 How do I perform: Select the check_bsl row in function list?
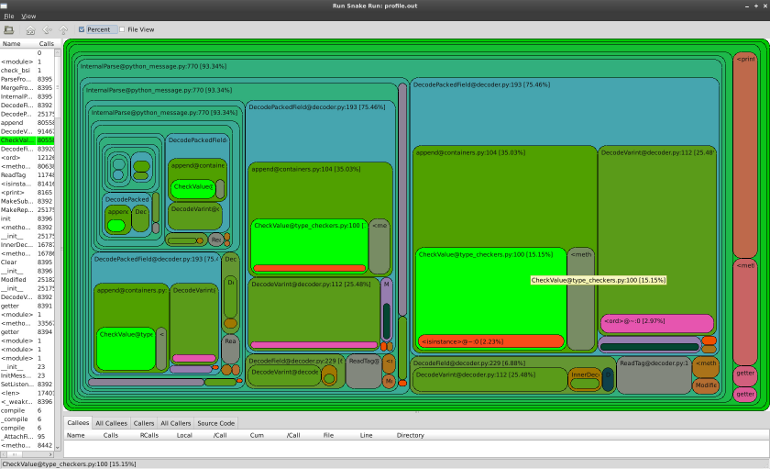pos(27,70)
